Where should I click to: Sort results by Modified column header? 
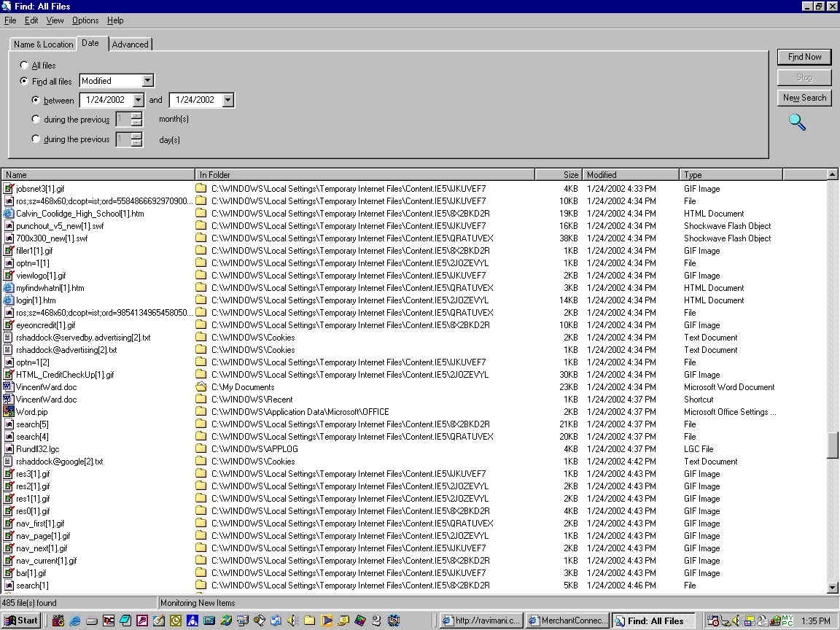pos(631,175)
